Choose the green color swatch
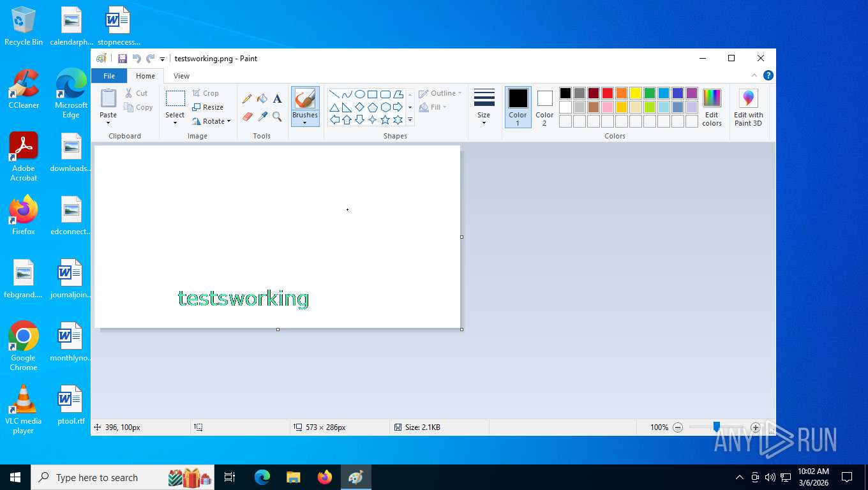868x490 pixels. [x=650, y=93]
